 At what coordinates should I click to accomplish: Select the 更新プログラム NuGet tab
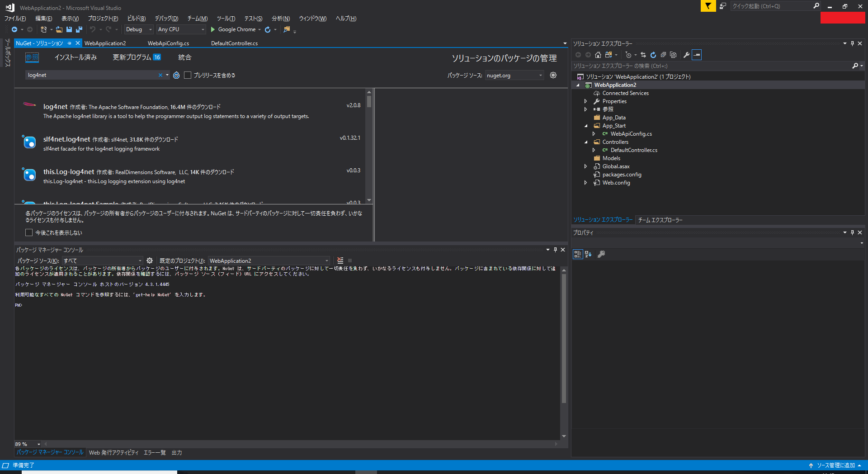click(137, 57)
